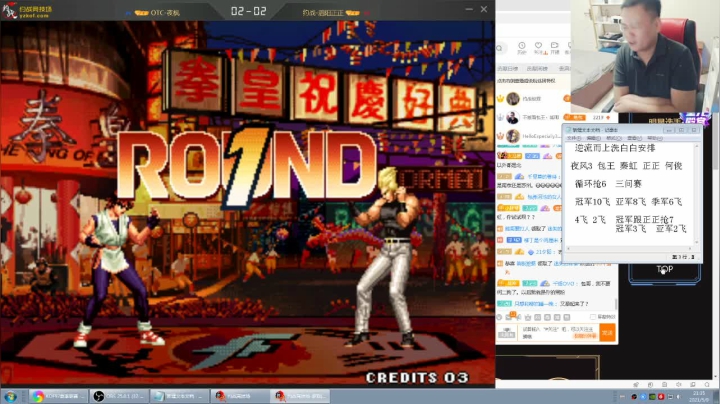Click the leftmost icon in bottom toolbar

(x=636, y=385)
